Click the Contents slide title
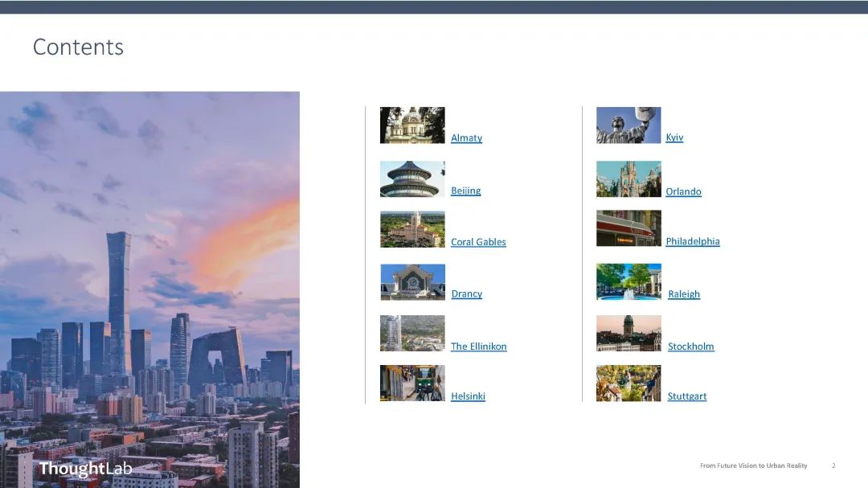Viewport: 868px width, 488px height. pyautogui.click(x=78, y=47)
